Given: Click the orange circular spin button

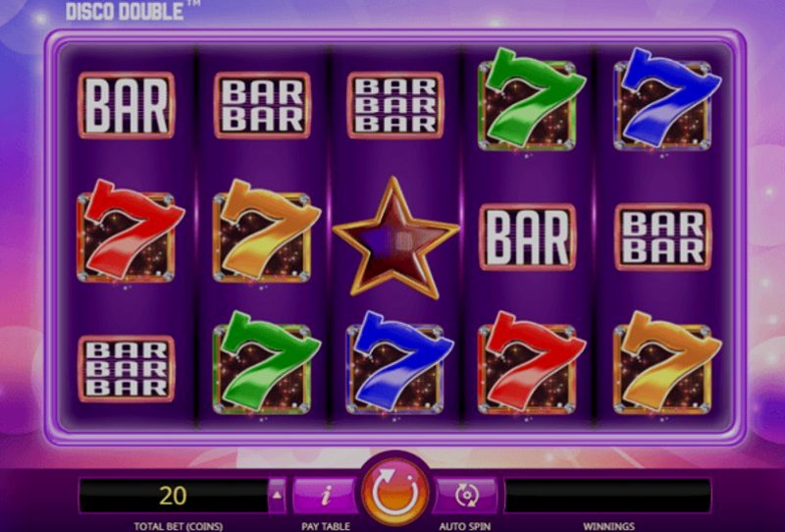Looking at the screenshot, I should click(395, 493).
